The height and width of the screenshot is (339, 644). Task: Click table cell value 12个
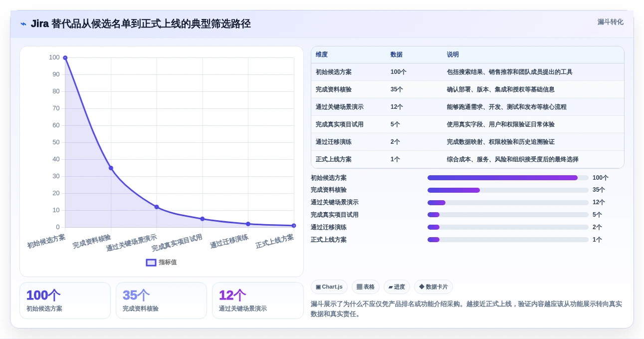pyautogui.click(x=397, y=107)
